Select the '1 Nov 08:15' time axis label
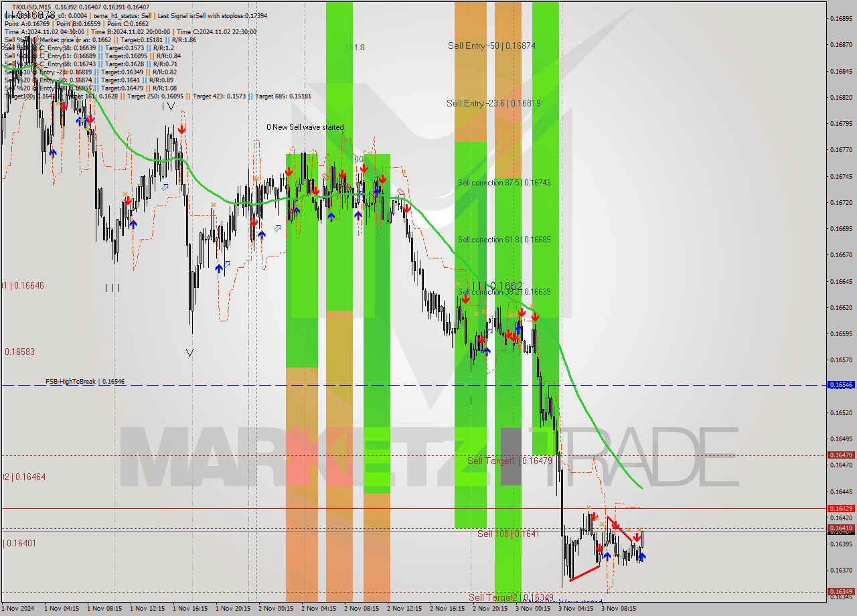This screenshot has width=857, height=616. pos(104,609)
